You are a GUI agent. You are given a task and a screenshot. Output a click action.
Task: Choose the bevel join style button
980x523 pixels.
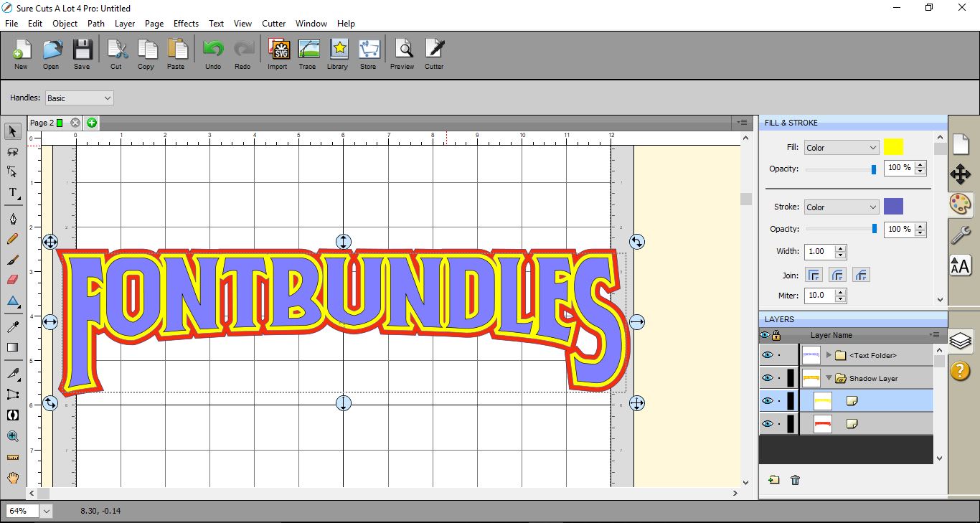[862, 275]
